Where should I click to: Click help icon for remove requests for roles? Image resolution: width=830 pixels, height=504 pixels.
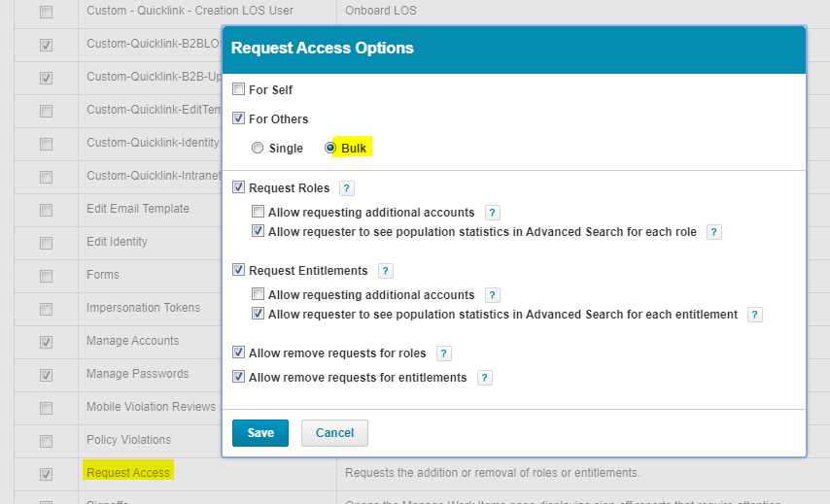coord(444,353)
